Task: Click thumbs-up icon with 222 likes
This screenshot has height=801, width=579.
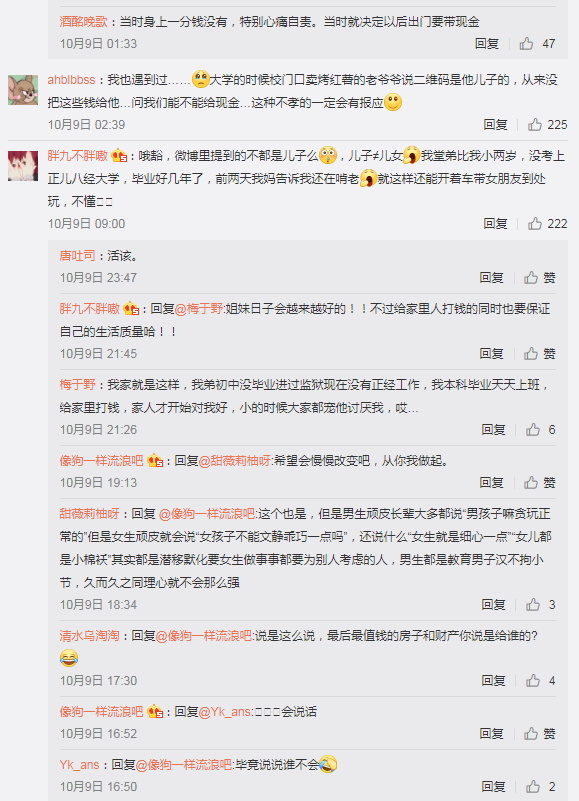Action: click(535, 223)
